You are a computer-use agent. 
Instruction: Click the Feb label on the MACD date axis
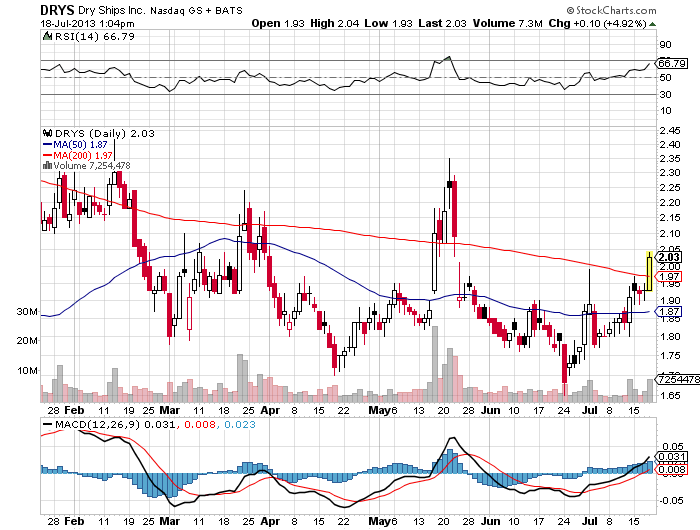[x=74, y=521]
